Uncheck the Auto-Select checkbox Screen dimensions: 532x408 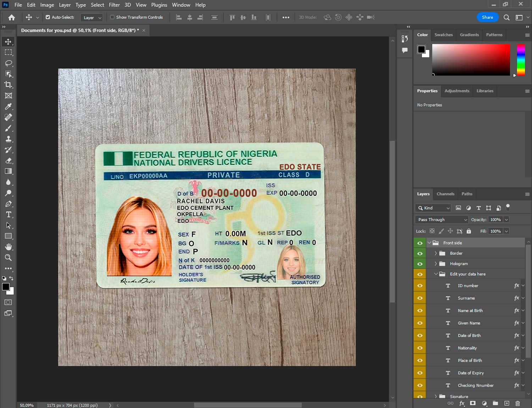48,17
